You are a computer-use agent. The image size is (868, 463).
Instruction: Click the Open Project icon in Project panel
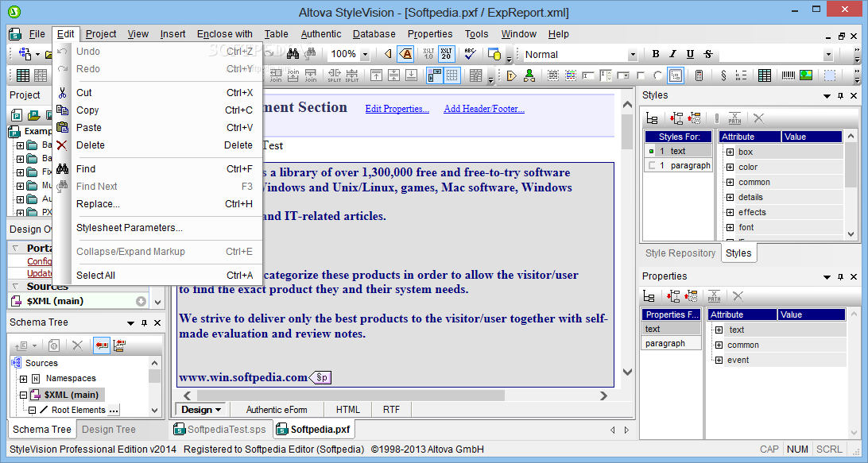(x=34, y=115)
